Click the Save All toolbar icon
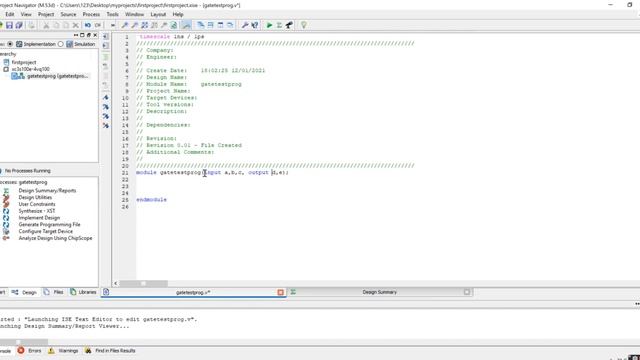 pyautogui.click(x=19, y=25)
